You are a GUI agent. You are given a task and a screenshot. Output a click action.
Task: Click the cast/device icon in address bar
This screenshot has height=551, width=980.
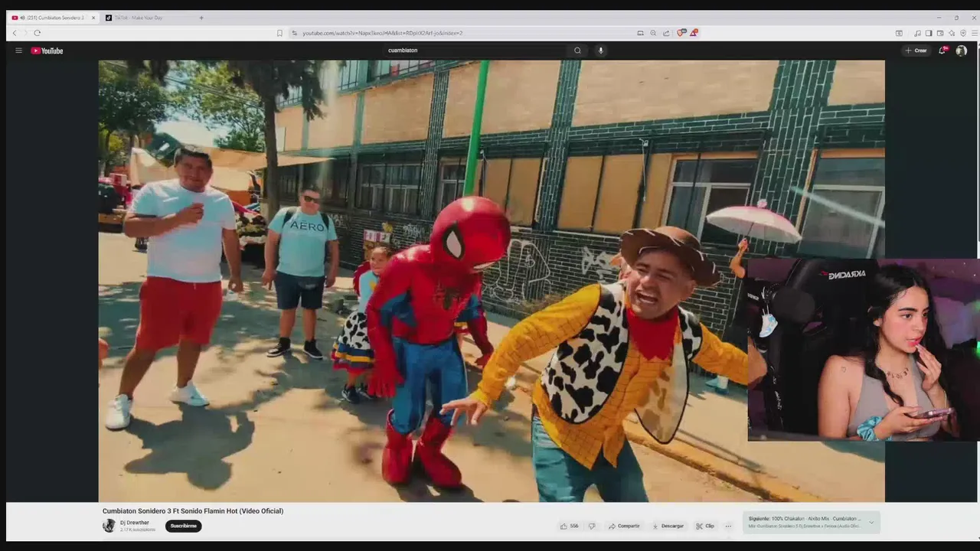tap(640, 33)
